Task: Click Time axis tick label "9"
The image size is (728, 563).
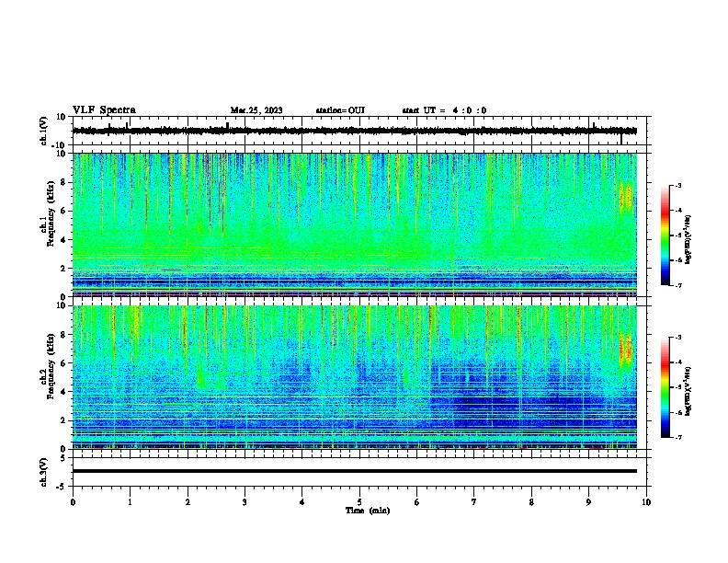Action: [x=588, y=502]
